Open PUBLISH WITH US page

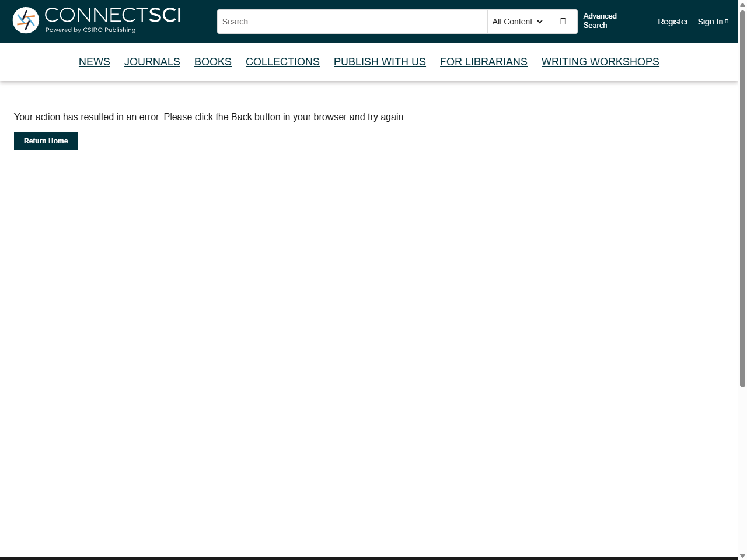pyautogui.click(x=380, y=62)
